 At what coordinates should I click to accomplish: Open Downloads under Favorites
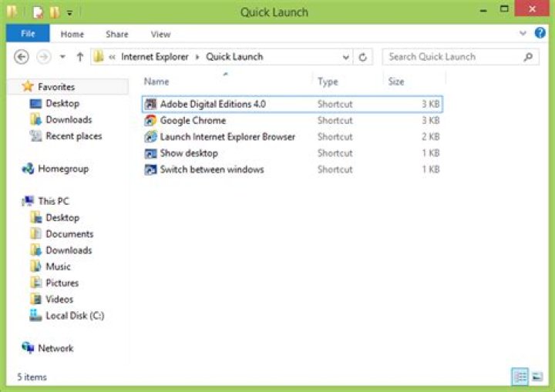(x=69, y=119)
